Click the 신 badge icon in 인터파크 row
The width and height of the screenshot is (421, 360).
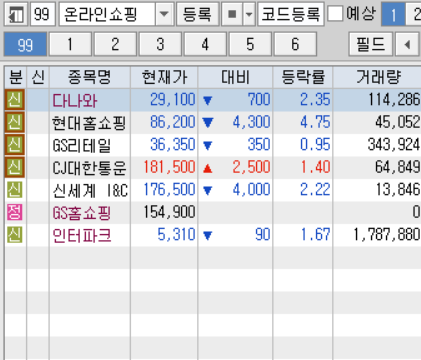[15, 235]
